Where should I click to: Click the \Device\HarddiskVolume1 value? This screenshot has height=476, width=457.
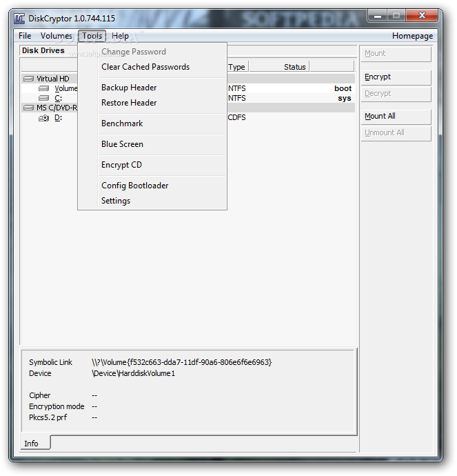[x=134, y=373]
